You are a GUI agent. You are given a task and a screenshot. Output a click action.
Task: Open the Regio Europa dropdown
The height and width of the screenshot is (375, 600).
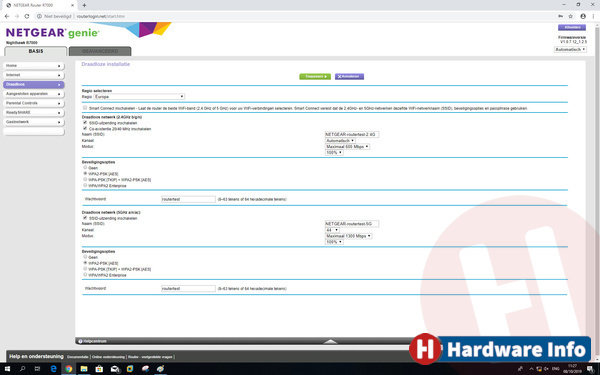coord(139,97)
